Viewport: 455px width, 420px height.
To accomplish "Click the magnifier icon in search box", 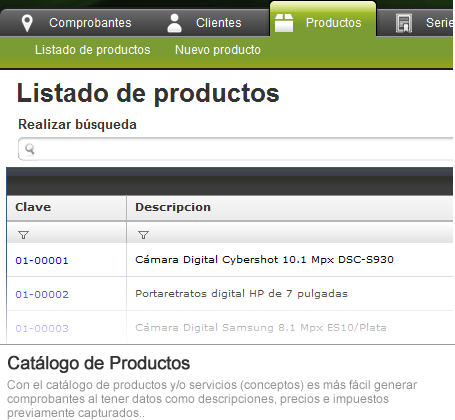I will (30, 149).
